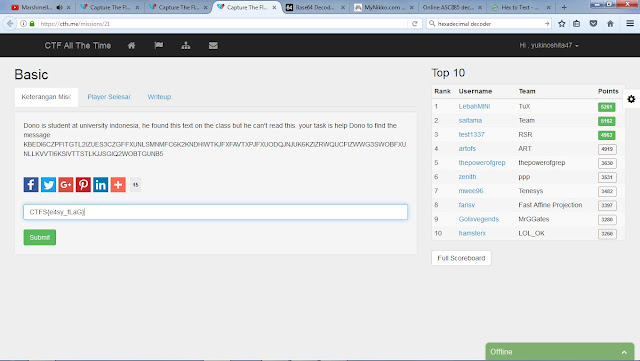Viewport: 640px width, 361px height.
Task: Open the CTF All The Time brand link
Action: [78, 45]
